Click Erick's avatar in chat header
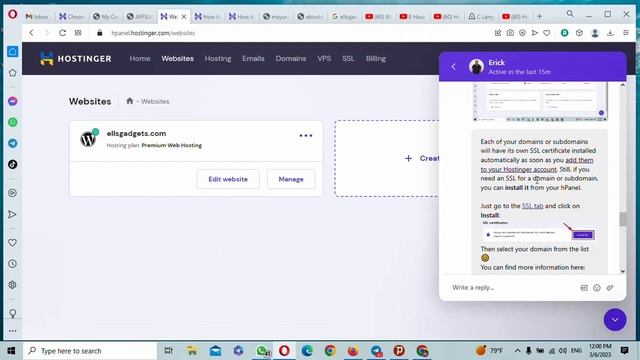The width and height of the screenshot is (640, 360). pyautogui.click(x=476, y=67)
